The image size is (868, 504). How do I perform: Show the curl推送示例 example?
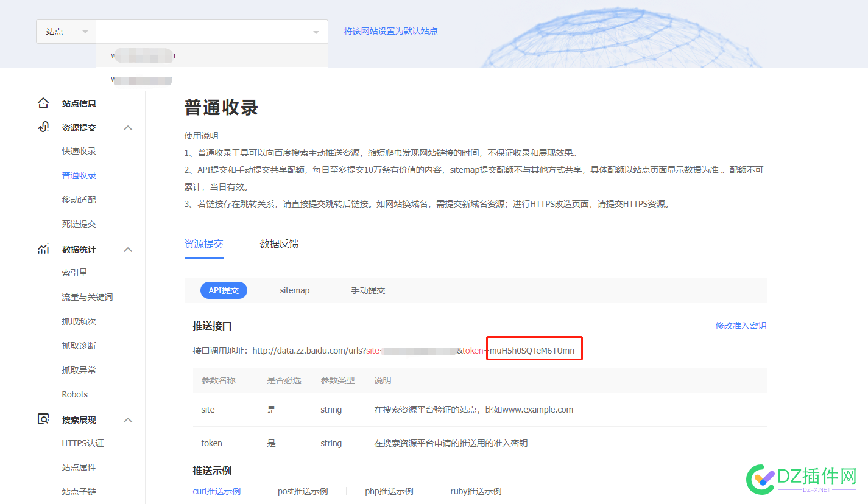pos(217,491)
